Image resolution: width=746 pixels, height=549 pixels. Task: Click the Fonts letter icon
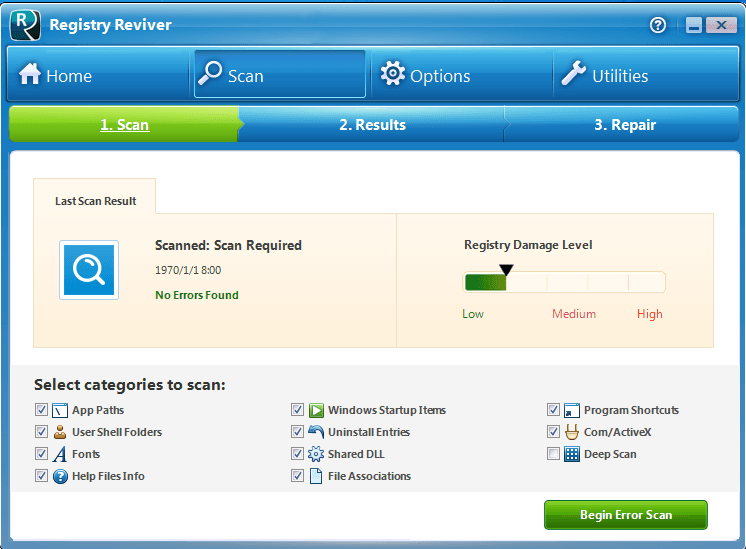tap(60, 454)
